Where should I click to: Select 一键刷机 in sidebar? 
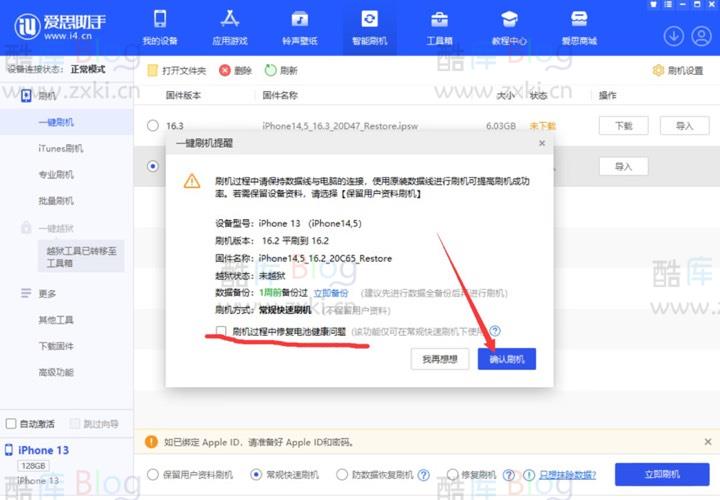tap(67, 122)
